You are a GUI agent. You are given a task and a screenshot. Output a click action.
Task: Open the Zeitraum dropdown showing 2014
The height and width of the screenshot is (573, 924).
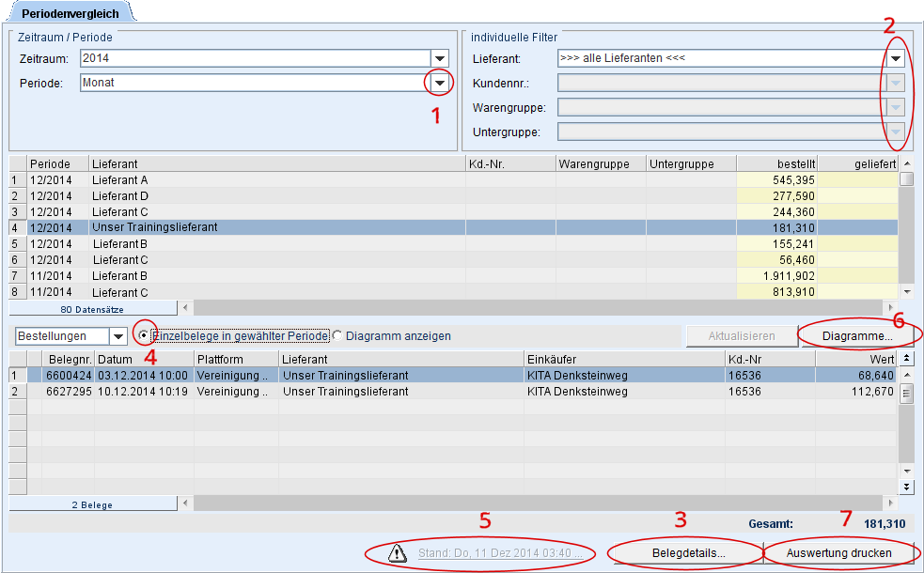tap(439, 58)
